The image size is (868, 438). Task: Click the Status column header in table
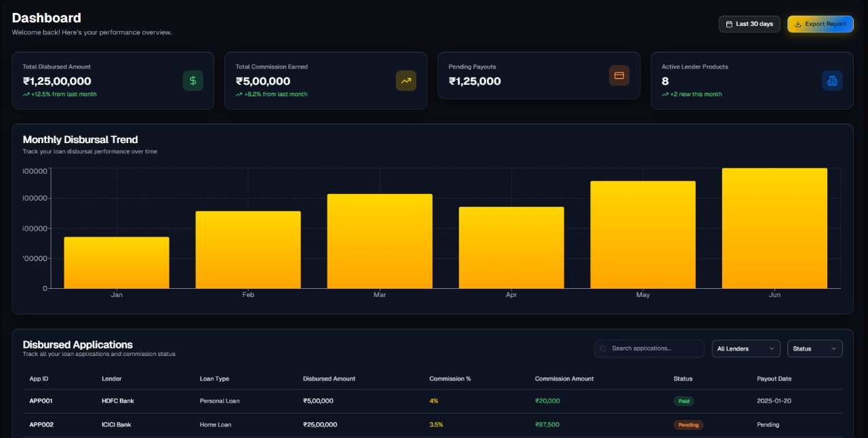[683, 379]
